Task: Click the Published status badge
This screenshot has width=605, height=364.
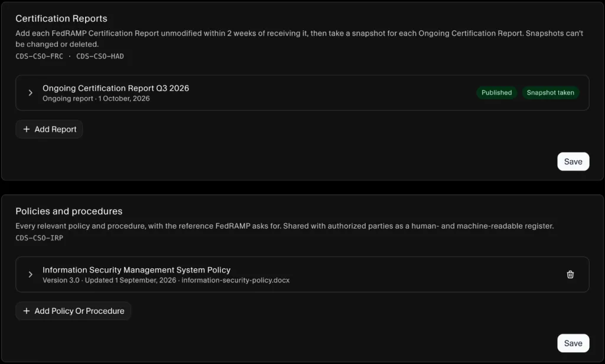Action: click(x=496, y=93)
